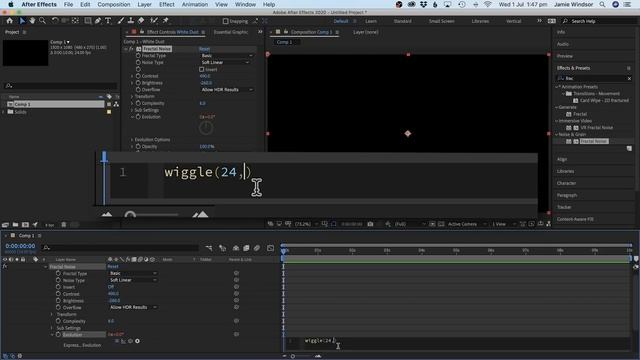Select the Clone Stamp tool
Screen dimensions: 640x360
pos(131,20)
